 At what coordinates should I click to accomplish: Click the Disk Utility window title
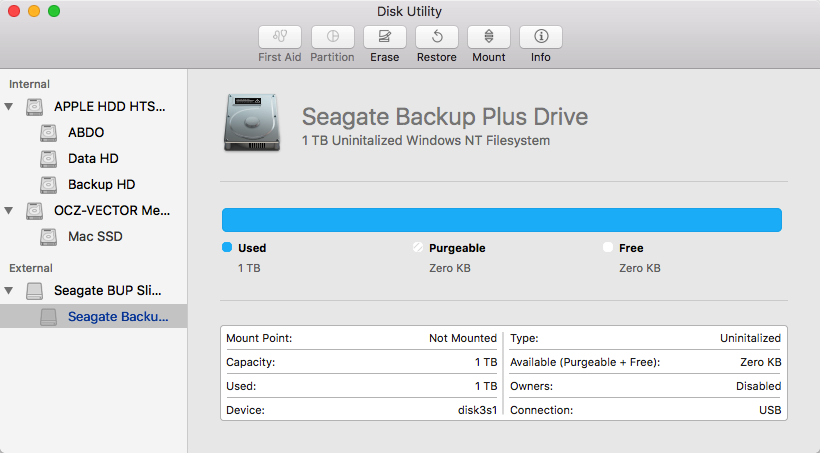(409, 11)
